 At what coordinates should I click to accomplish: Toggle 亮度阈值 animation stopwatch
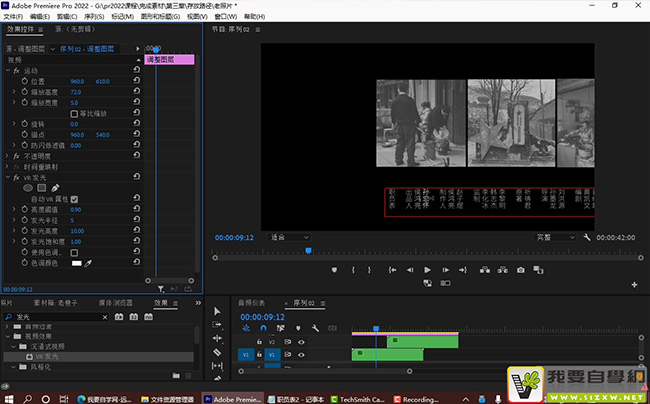click(x=24, y=209)
